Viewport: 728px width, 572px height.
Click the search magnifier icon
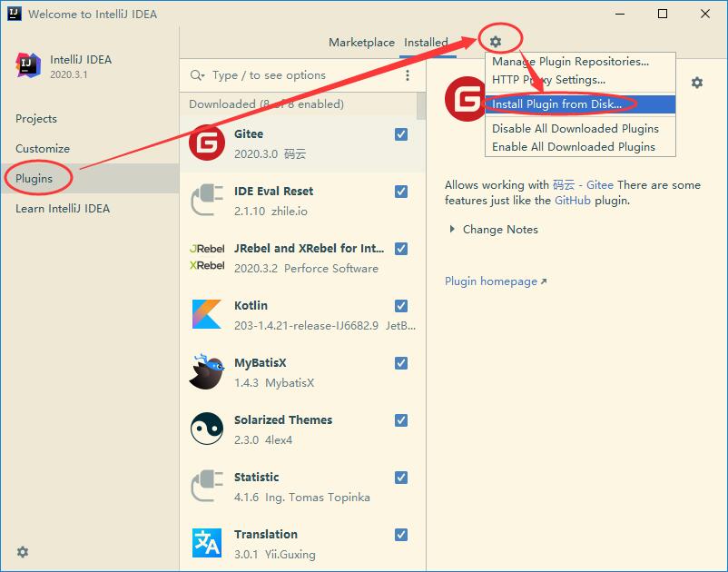point(197,75)
